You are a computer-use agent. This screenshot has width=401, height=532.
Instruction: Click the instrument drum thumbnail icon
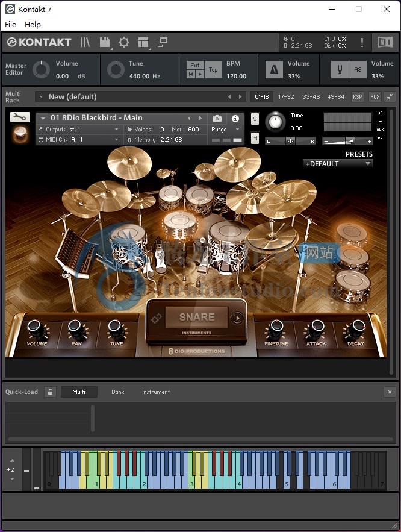pyautogui.click(x=20, y=134)
